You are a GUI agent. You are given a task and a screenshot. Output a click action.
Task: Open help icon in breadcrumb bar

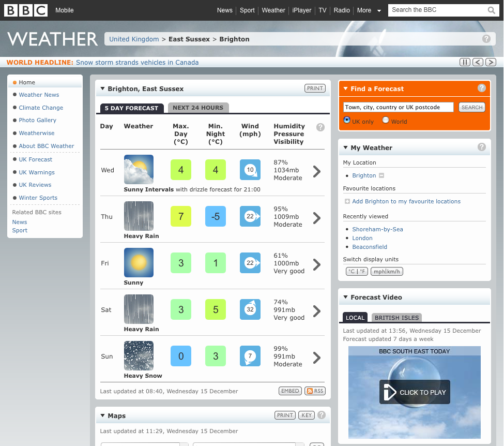(486, 39)
